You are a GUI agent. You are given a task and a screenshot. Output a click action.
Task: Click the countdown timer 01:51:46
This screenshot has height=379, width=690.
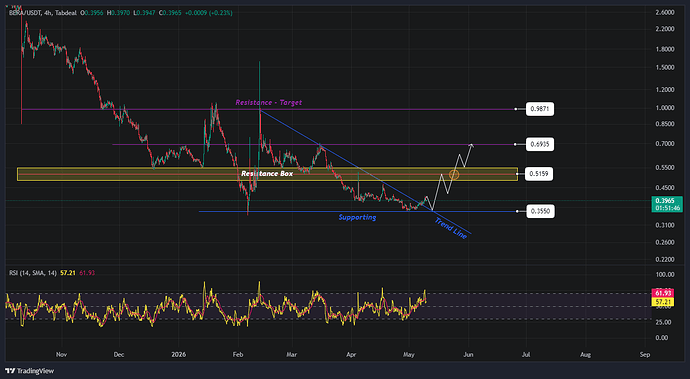click(x=668, y=208)
